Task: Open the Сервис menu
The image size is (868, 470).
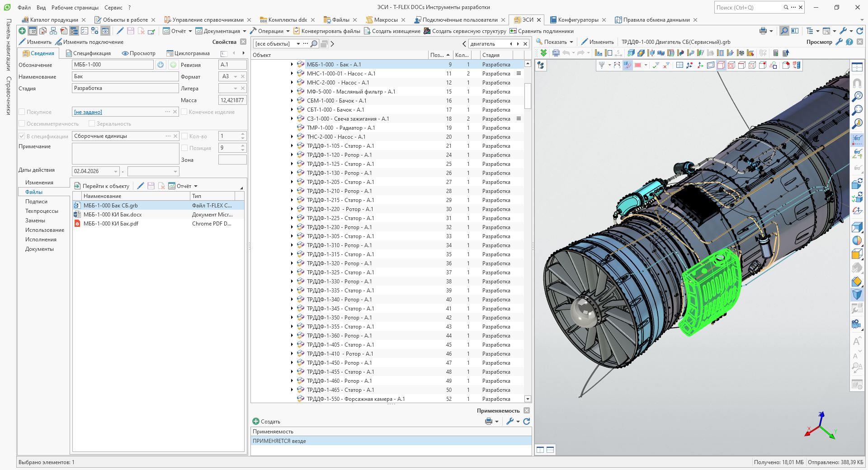Action: coord(113,7)
